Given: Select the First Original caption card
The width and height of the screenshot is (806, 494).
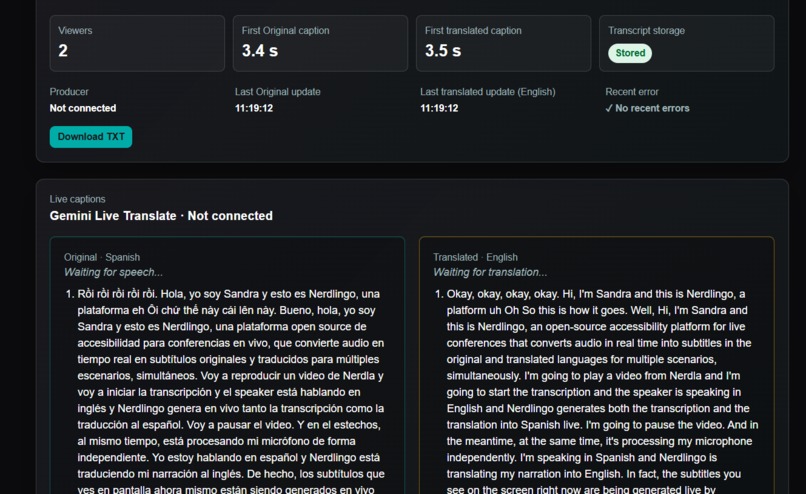Looking at the screenshot, I should (x=320, y=43).
